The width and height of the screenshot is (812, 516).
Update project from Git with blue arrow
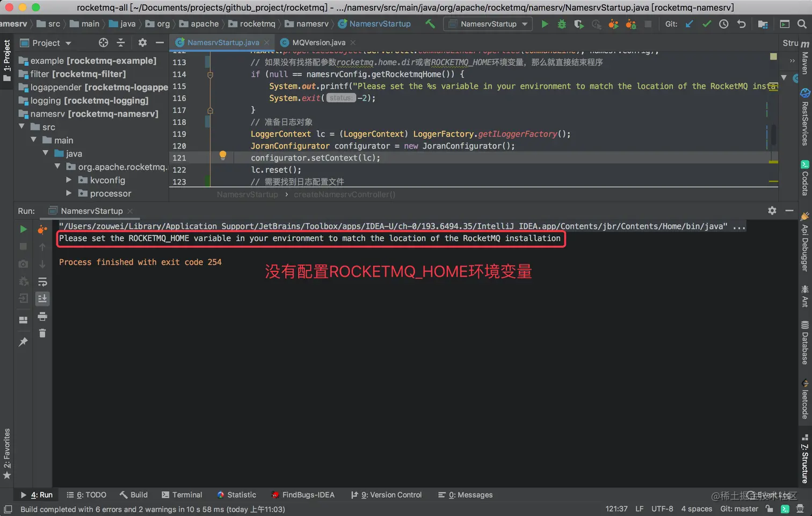[x=690, y=24]
